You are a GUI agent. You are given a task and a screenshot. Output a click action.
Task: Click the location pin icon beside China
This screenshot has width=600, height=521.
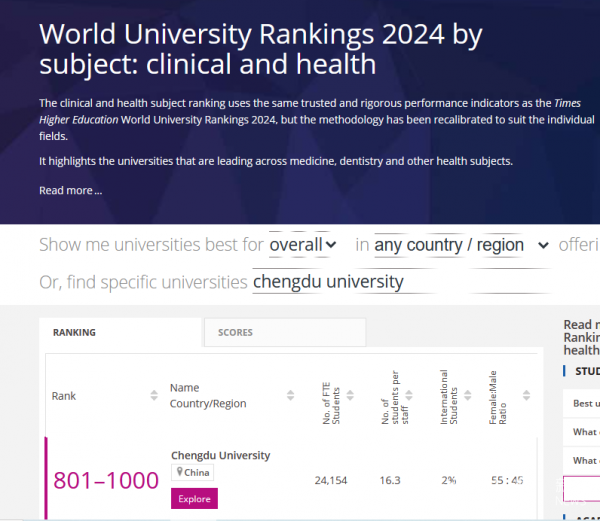[179, 472]
